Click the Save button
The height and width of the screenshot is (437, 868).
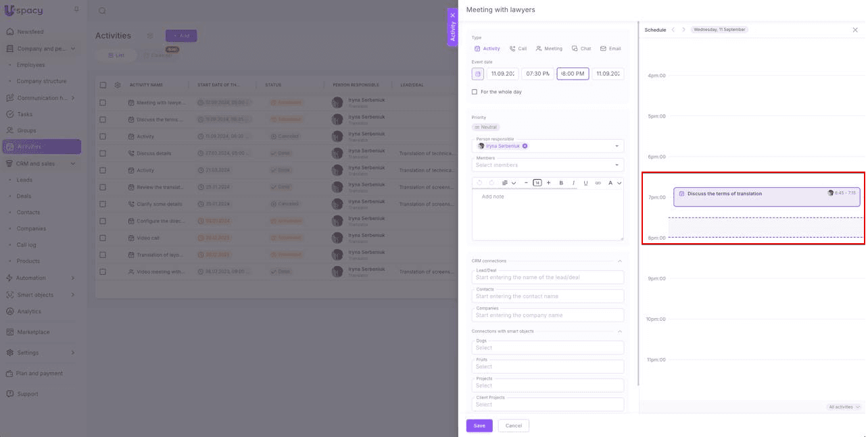(x=479, y=426)
